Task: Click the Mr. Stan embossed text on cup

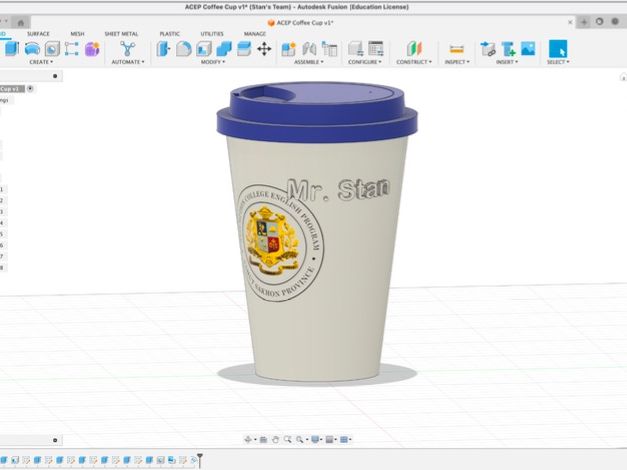Action: (x=337, y=190)
